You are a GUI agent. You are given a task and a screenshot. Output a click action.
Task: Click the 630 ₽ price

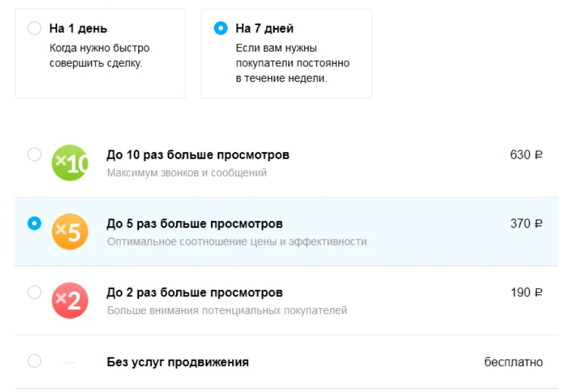point(526,155)
